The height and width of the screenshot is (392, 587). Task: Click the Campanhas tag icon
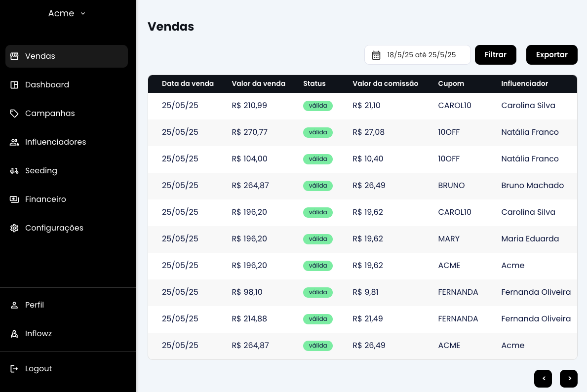pyautogui.click(x=14, y=114)
